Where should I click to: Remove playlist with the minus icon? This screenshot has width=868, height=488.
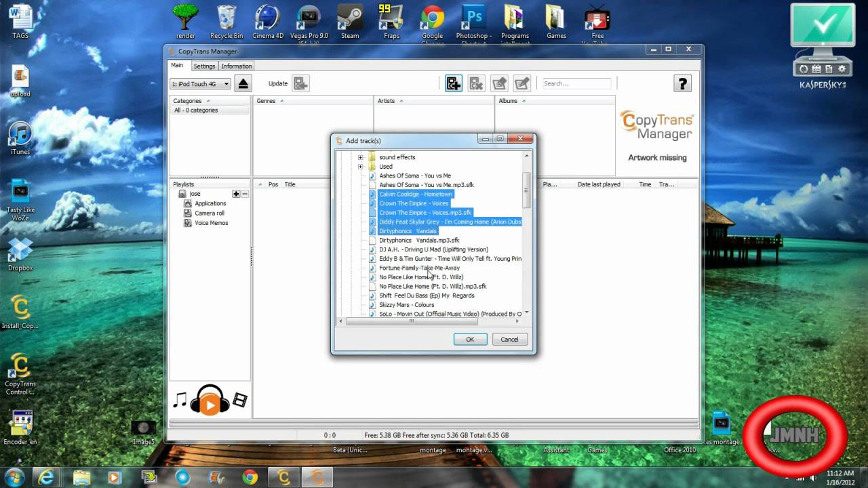[x=245, y=194]
